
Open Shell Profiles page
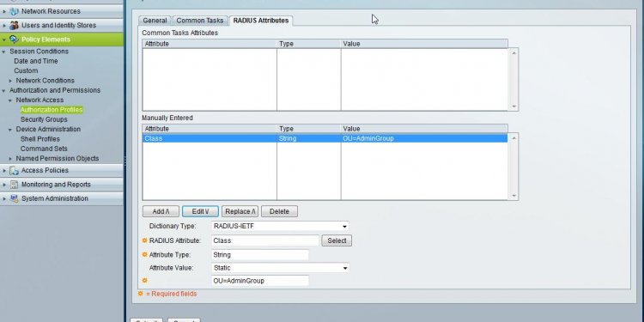[x=39, y=139]
